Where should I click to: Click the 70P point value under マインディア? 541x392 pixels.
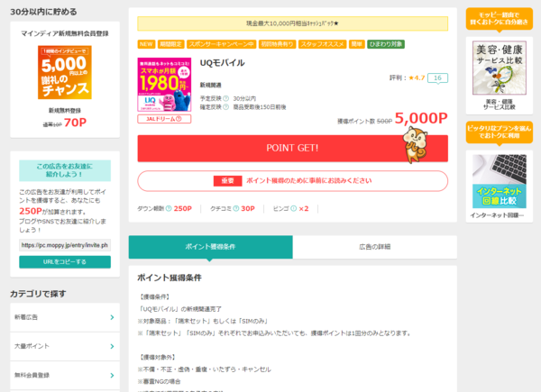click(75, 123)
